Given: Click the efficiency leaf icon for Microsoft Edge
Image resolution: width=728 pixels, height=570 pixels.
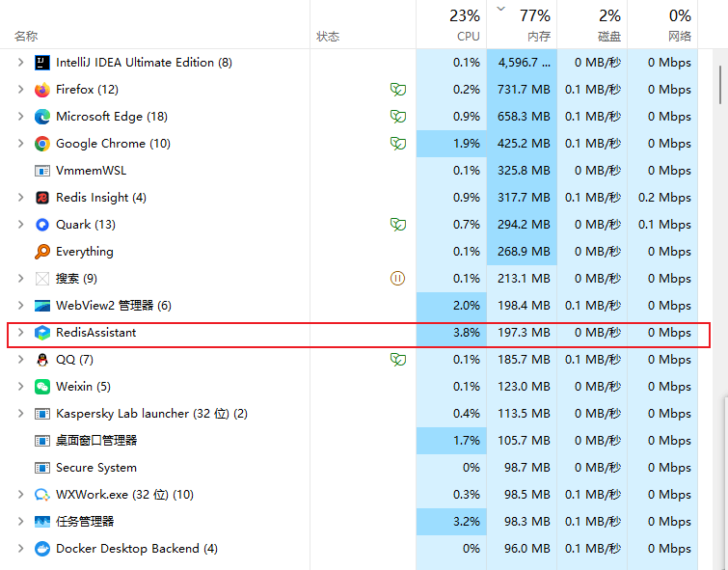Looking at the screenshot, I should pyautogui.click(x=398, y=116).
